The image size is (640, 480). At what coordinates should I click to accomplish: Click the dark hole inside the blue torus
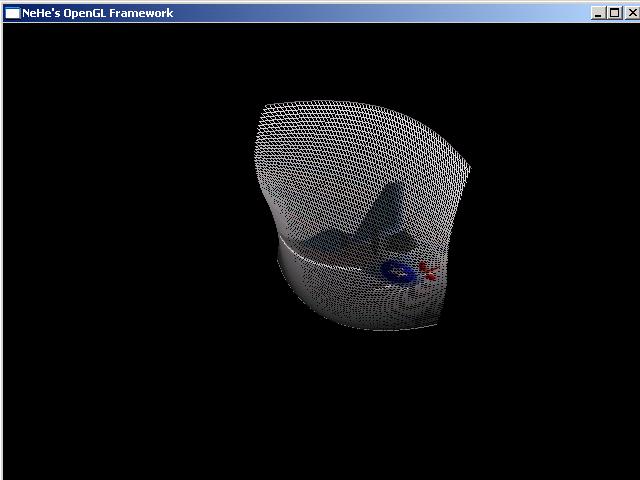pyautogui.click(x=399, y=271)
